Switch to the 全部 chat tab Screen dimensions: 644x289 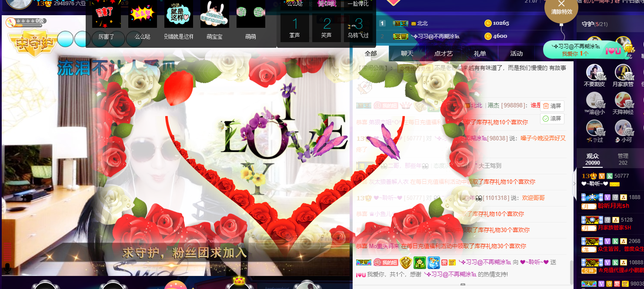371,53
